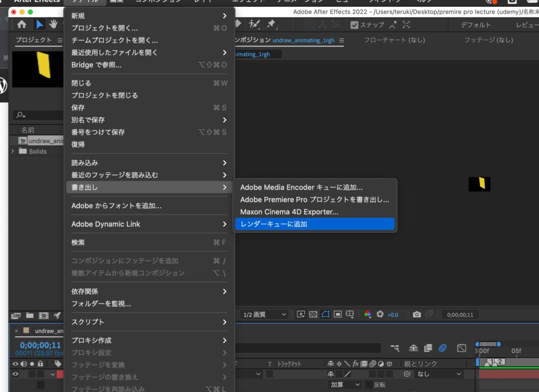Click the snapshot camera icon
The height and width of the screenshot is (392, 539).
click(417, 315)
